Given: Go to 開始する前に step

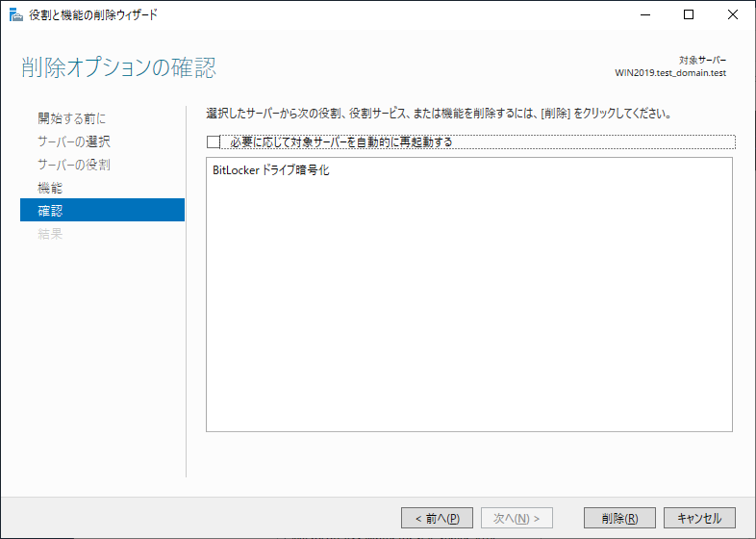Looking at the screenshot, I should (x=72, y=118).
